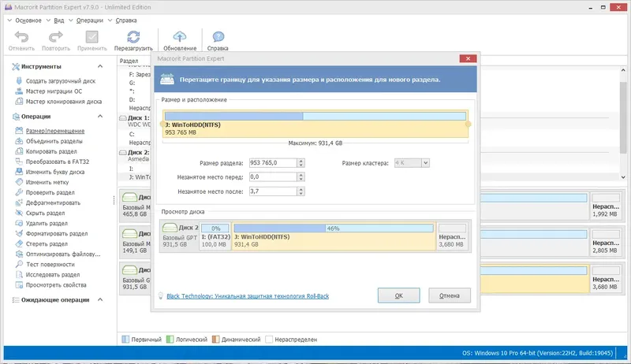Collapse the Операции section
The height and width of the screenshot is (364, 631).
click(x=100, y=116)
